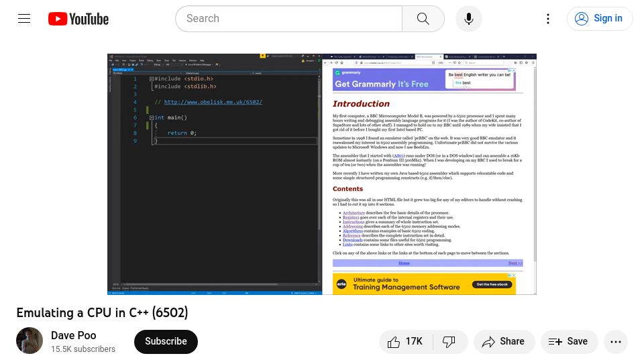The width and height of the screenshot is (644, 362).
Task: Click the video player to play or pause
Action: 322,174
